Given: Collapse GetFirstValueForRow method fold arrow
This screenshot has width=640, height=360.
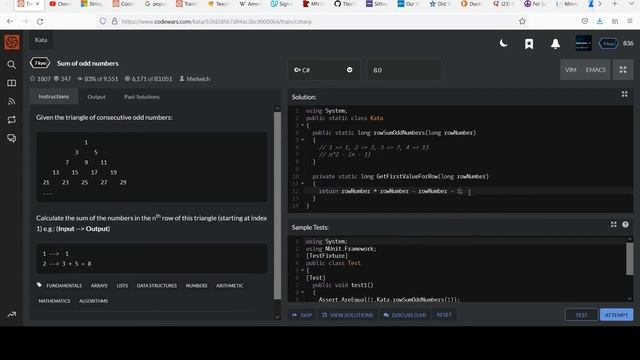Looking at the screenshot, I should (302, 184).
